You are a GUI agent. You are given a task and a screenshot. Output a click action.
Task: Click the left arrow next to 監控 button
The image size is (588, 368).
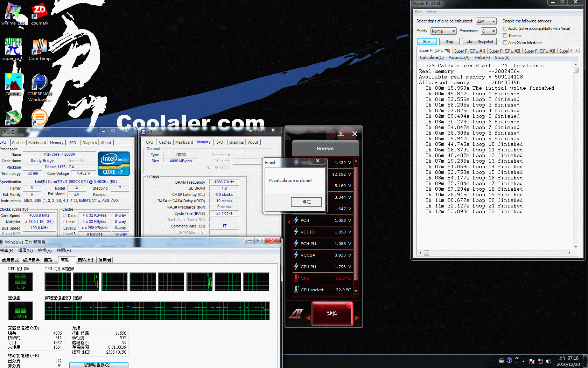coord(308,318)
